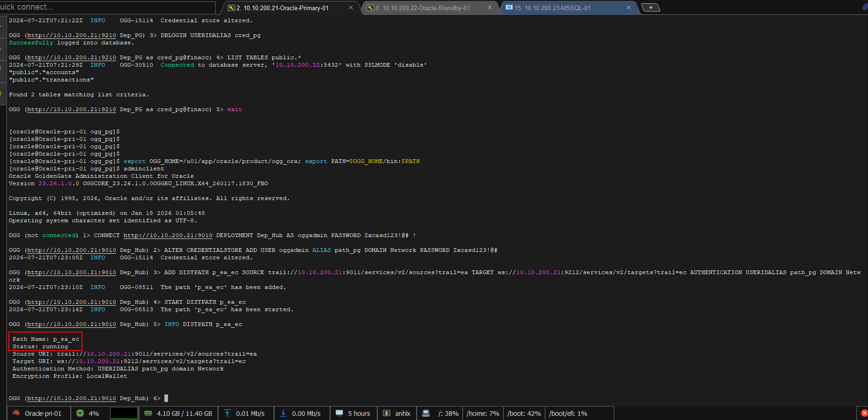868x420 pixels.
Task: Click "Found 2 tables matching list criteria."
Action: click(79, 94)
